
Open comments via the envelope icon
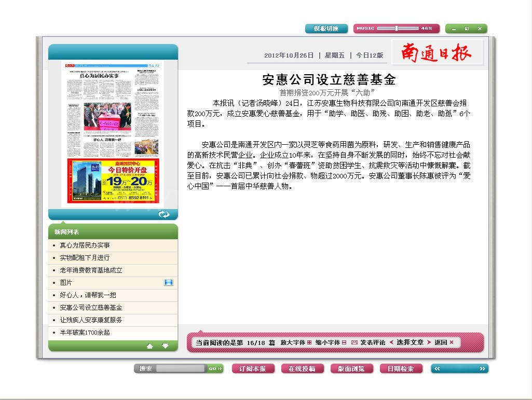(x=353, y=342)
